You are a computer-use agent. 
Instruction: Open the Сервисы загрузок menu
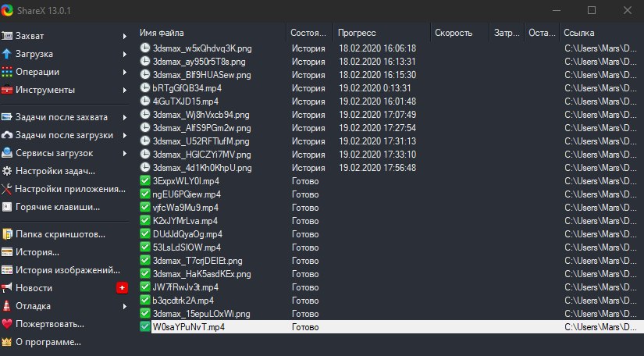click(x=65, y=153)
